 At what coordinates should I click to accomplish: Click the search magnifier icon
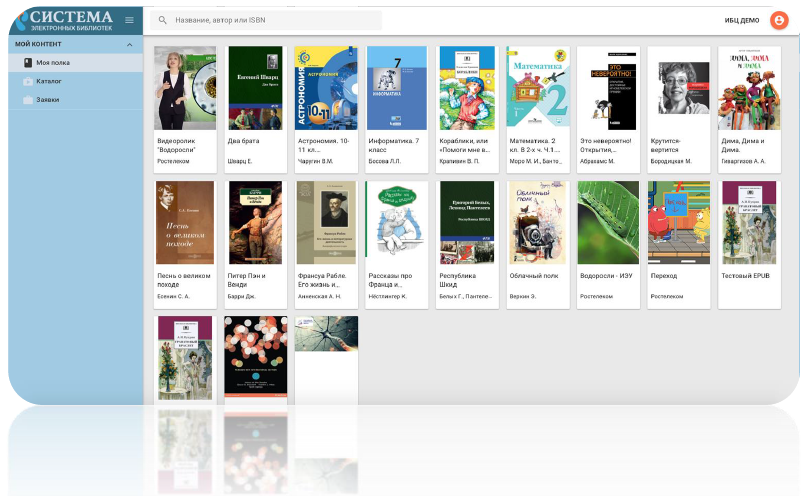[x=163, y=20]
